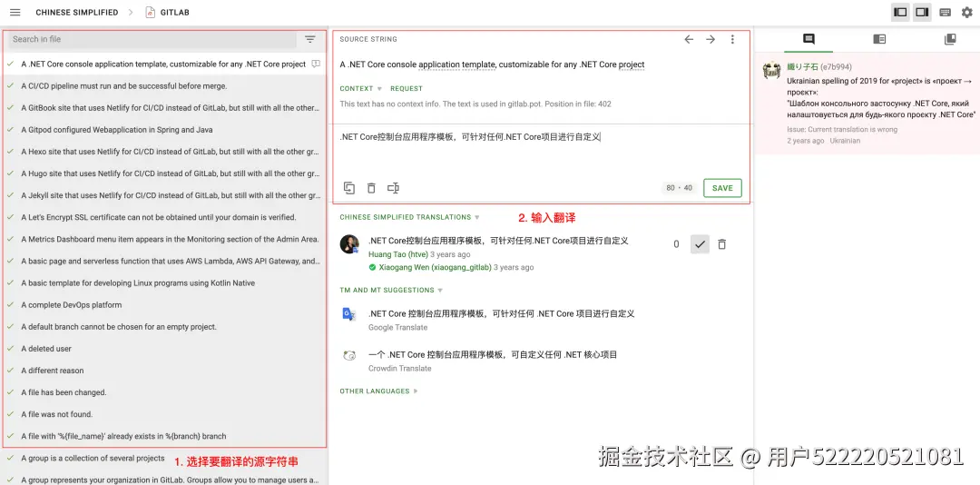Toggle the left sidebar panel layout

[900, 13]
